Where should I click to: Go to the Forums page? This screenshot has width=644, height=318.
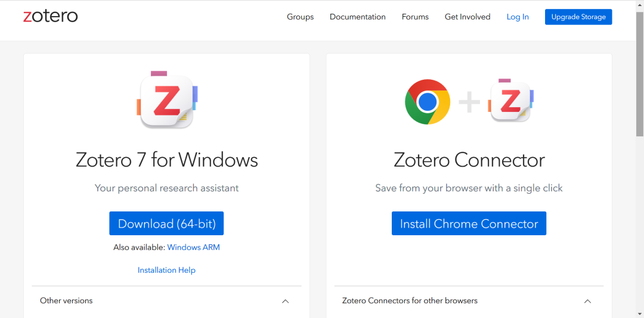point(415,17)
